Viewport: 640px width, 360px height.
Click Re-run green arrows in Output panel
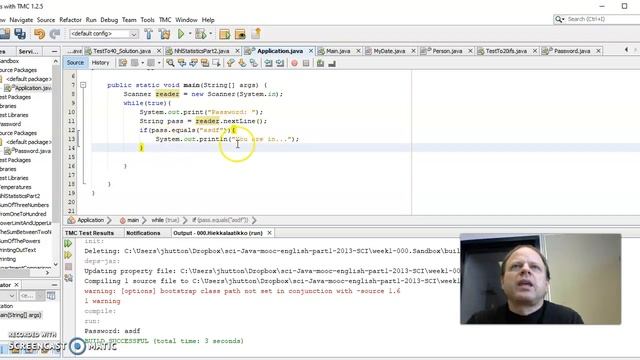click(68, 244)
